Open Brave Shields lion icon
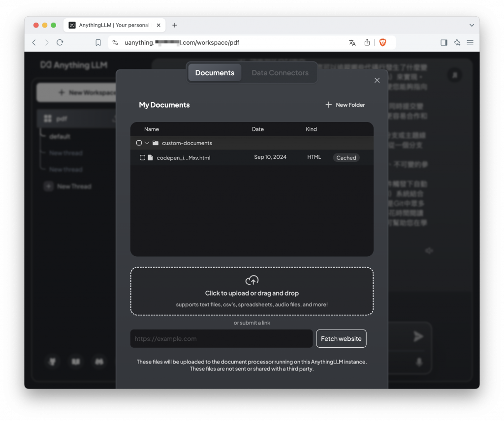This screenshot has width=504, height=421. [382, 42]
